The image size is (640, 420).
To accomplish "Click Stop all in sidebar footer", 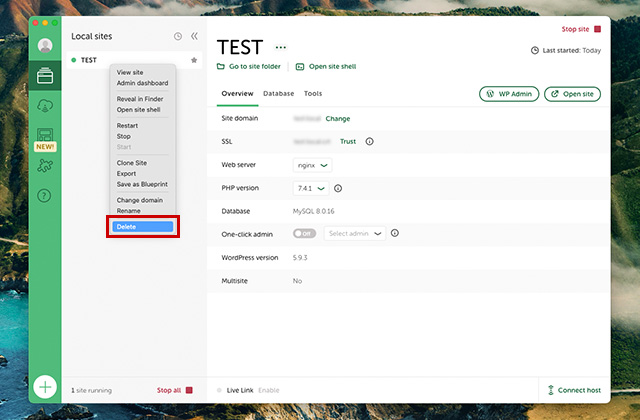I will 175,390.
